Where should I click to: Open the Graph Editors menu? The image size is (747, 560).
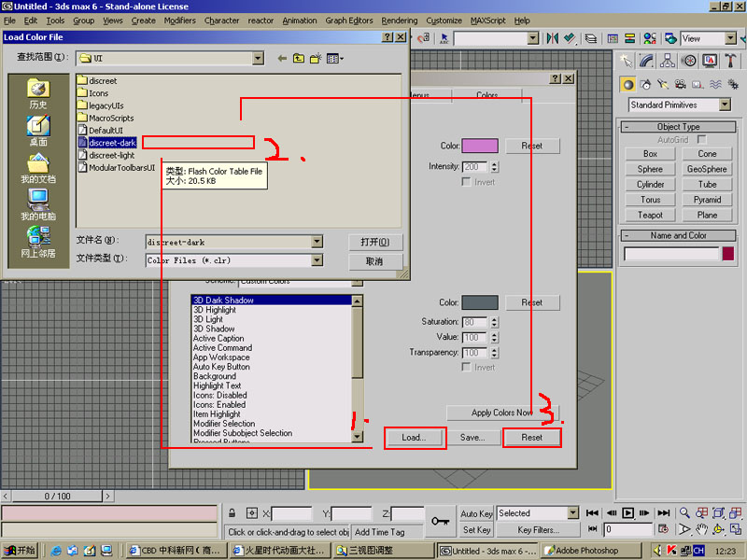(x=348, y=21)
